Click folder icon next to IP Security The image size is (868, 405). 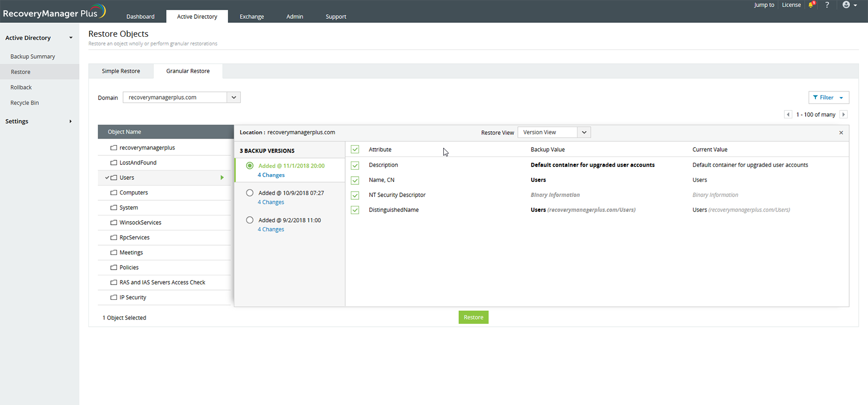114,297
